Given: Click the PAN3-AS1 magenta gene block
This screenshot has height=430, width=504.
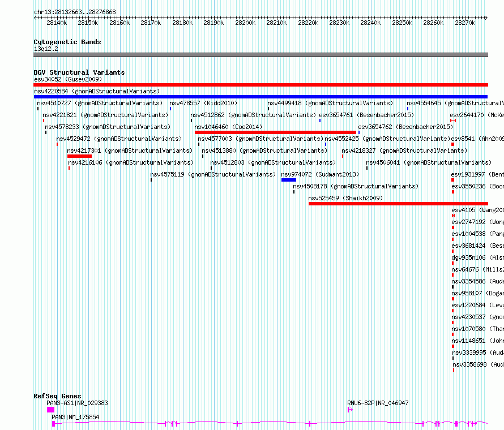Looking at the screenshot, I should pyautogui.click(x=50, y=410).
